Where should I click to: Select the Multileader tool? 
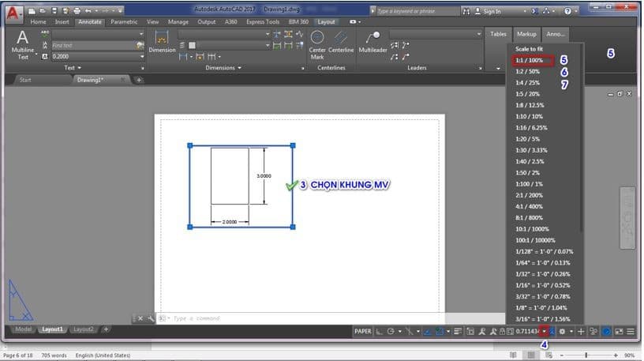[x=373, y=42]
